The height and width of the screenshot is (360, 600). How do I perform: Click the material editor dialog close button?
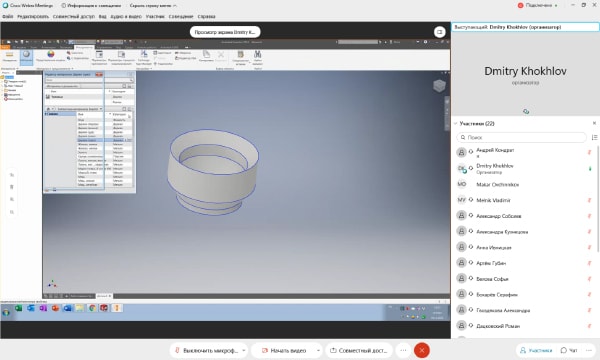tap(99, 74)
